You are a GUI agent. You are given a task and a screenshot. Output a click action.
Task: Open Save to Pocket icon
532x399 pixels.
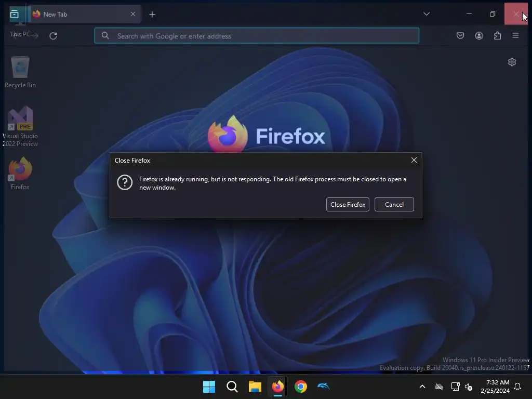pyautogui.click(x=460, y=36)
